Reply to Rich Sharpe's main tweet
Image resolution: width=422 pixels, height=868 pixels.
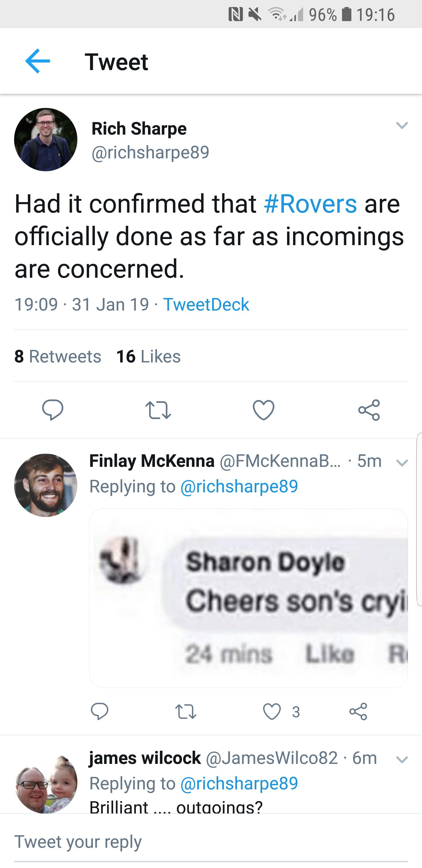point(52,410)
